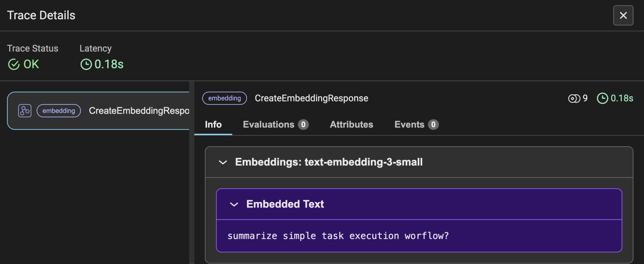This screenshot has width=644, height=264.
Task: Select the Info tab
Action: pos(213,124)
